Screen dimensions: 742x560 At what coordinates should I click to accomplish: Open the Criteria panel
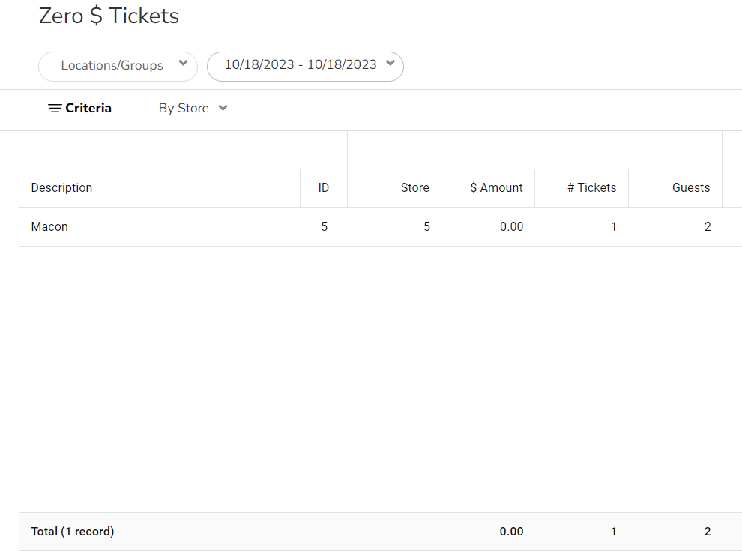[88, 109]
